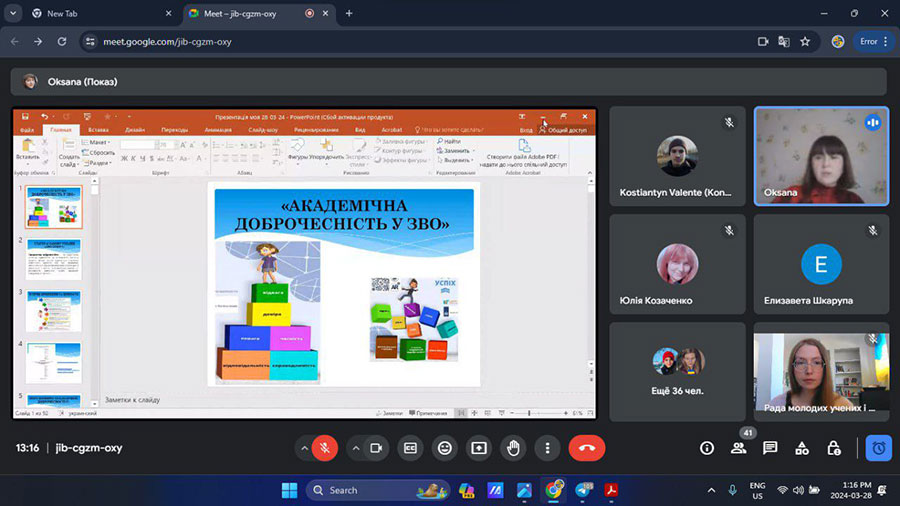Show the participants list with 41 badge
Image resolution: width=900 pixels, height=506 pixels.
coord(739,448)
